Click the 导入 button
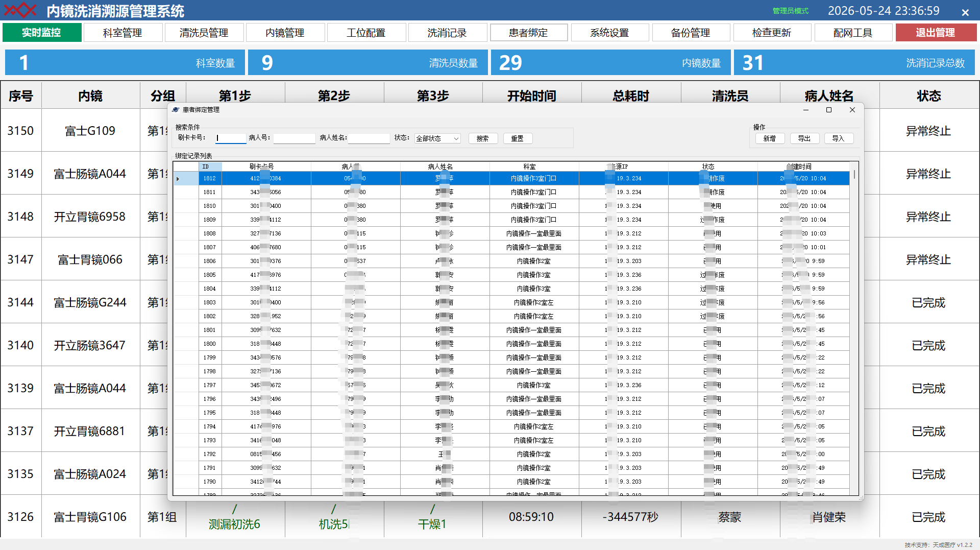The image size is (980, 550). (x=839, y=138)
